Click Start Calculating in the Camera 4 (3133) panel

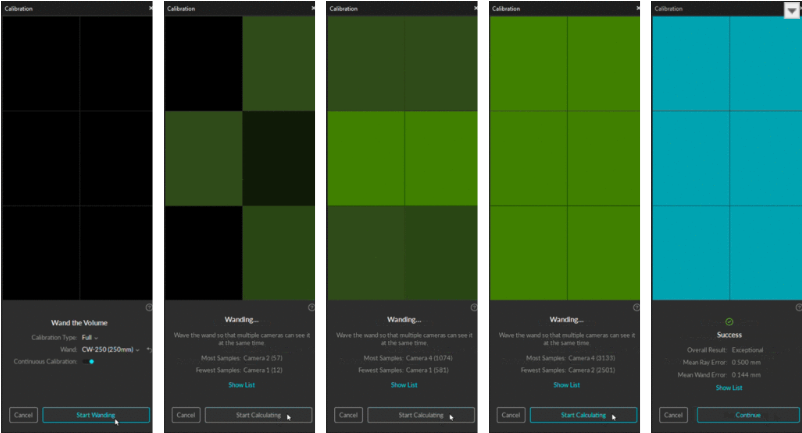[583, 415]
